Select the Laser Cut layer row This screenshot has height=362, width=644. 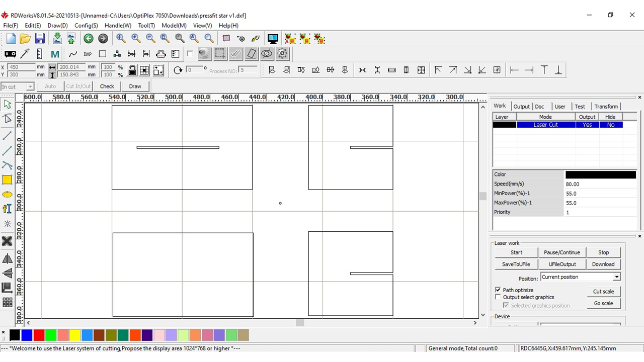point(558,125)
